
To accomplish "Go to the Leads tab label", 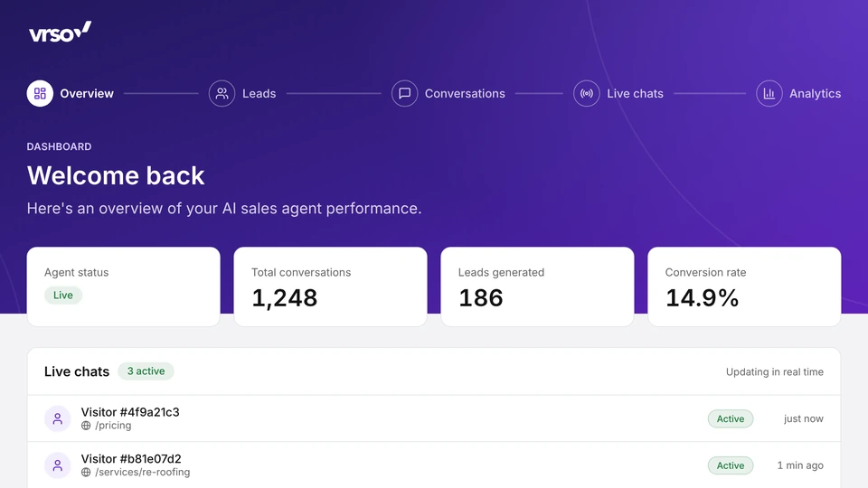I will pos(259,93).
